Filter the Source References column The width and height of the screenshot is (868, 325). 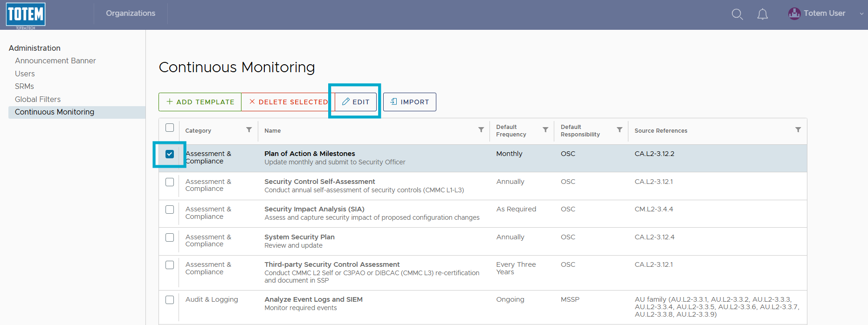click(798, 130)
